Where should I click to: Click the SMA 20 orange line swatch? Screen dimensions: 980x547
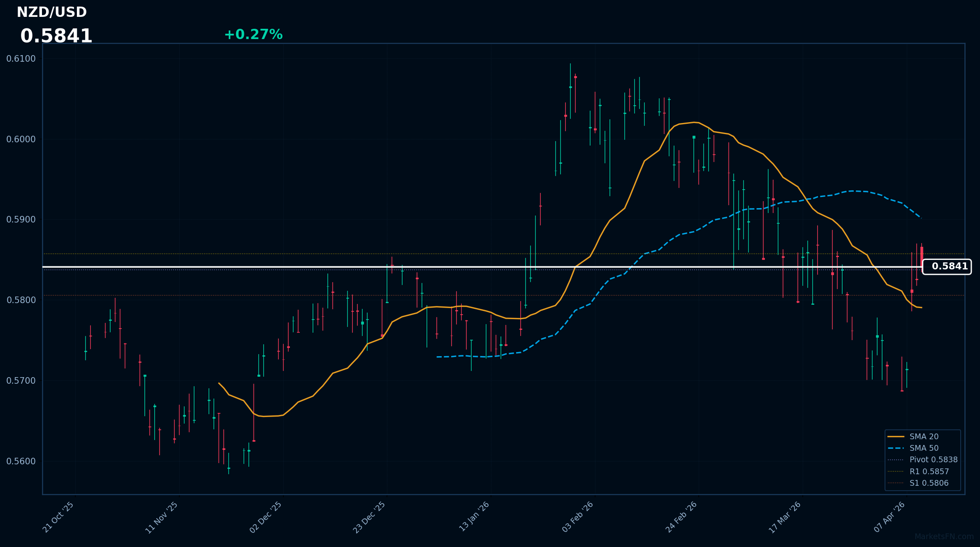[896, 436]
